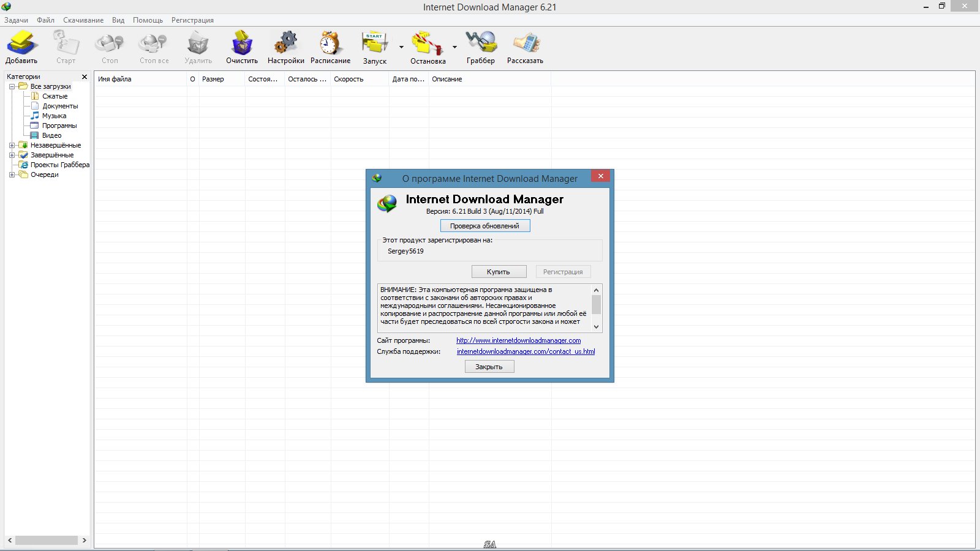Click the IDM logo in About dialog
980x551 pixels.
click(x=387, y=203)
